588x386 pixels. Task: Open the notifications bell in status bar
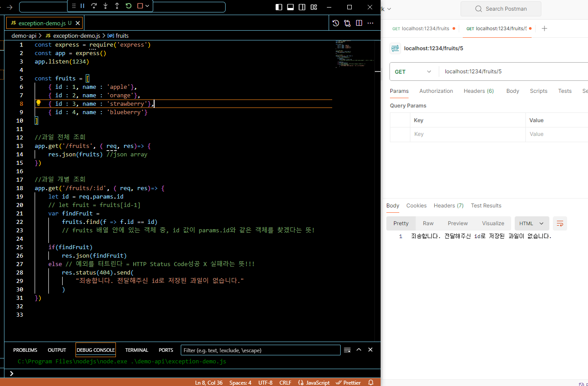click(x=371, y=382)
